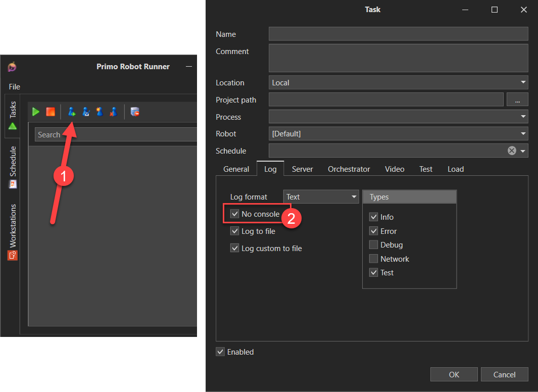Toggle Log custom to file checkbox
This screenshot has width=538, height=392.
235,248
